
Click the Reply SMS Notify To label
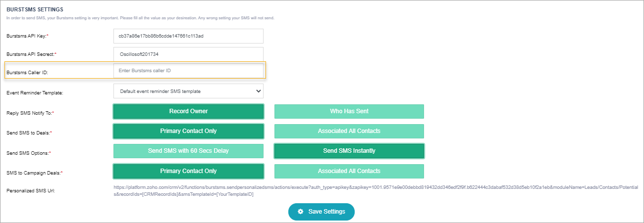pos(30,113)
